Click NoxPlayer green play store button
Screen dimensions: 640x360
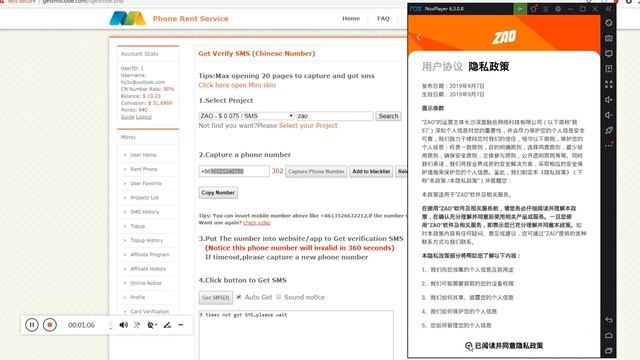point(520,9)
